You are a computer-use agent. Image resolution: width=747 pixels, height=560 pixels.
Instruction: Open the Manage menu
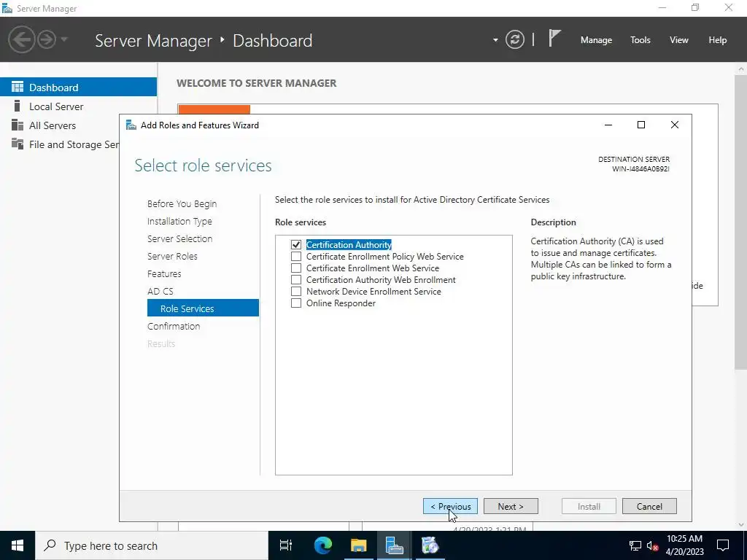pos(596,40)
